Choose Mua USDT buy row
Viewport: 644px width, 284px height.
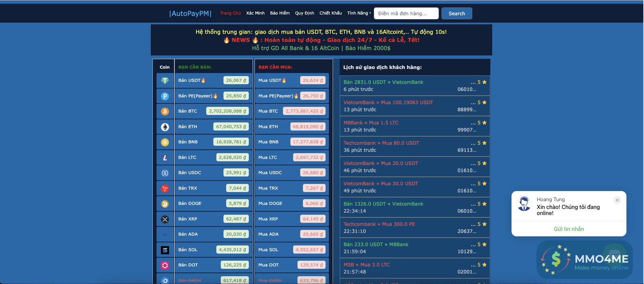point(292,80)
